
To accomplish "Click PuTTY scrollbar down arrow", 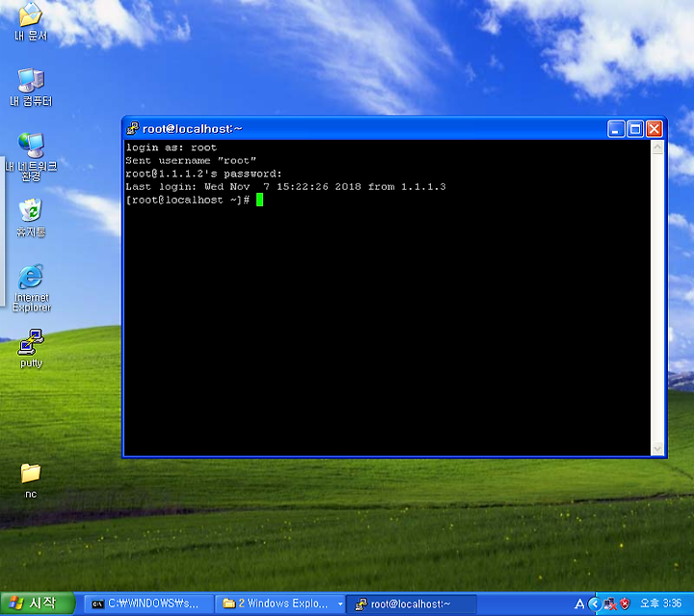I will [657, 448].
